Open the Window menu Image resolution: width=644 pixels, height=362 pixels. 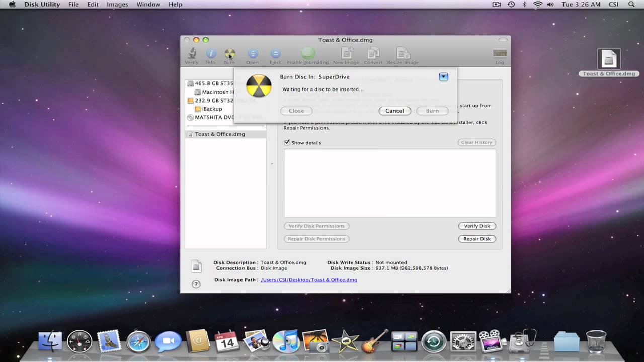tap(148, 4)
